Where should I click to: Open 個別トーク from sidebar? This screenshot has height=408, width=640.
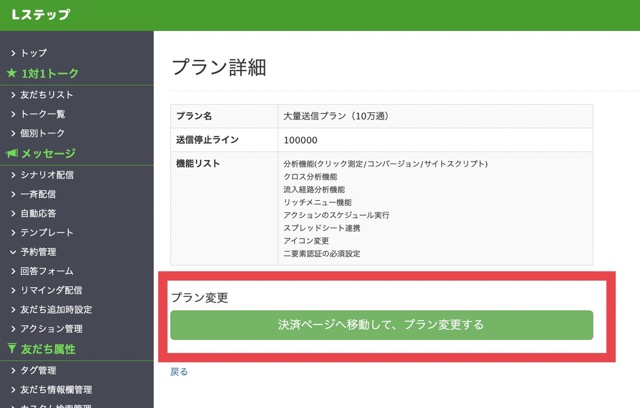point(43,133)
